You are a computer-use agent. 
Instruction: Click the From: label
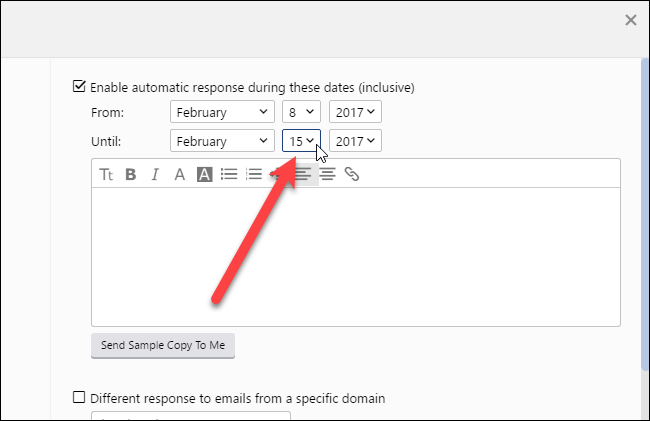(107, 113)
